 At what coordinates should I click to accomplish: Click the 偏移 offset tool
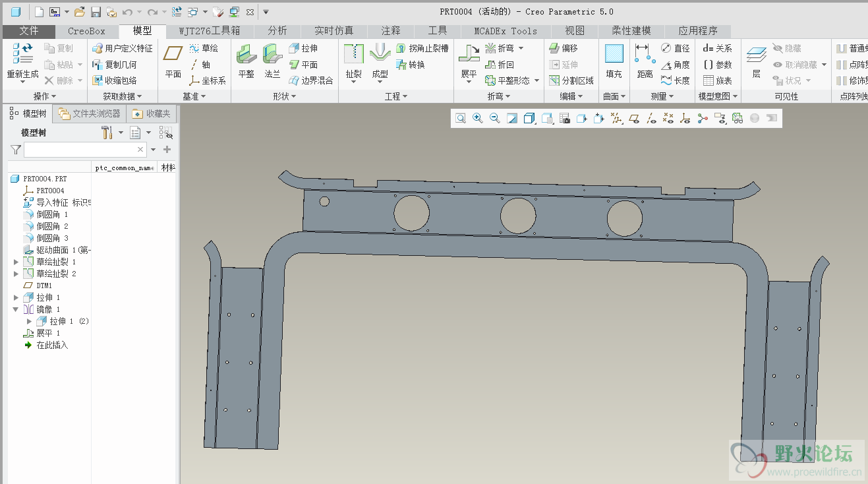click(564, 48)
